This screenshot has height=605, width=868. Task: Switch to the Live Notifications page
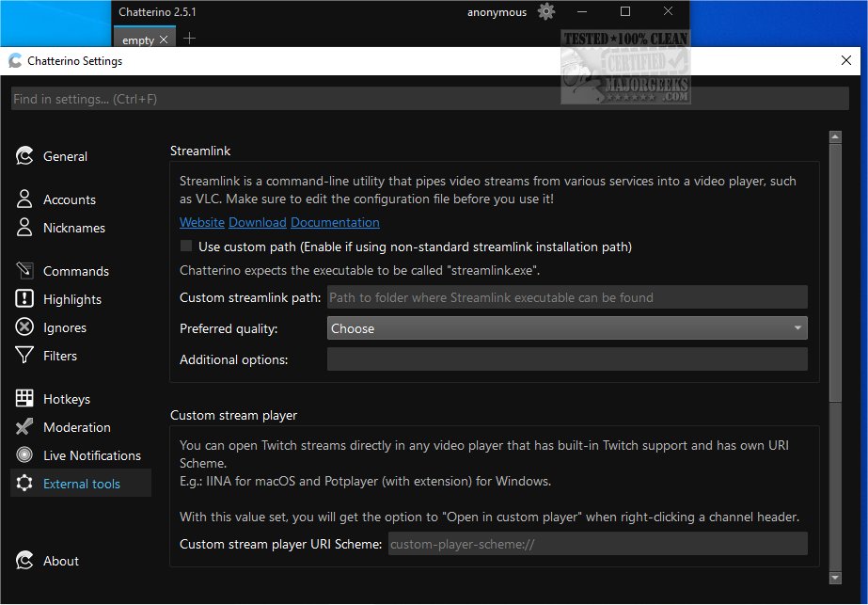pyautogui.click(x=91, y=455)
